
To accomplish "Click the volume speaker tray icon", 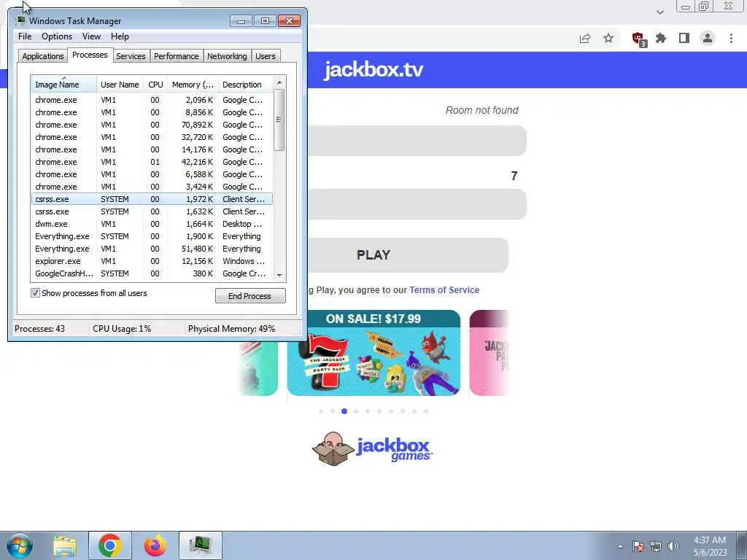I will click(673, 546).
